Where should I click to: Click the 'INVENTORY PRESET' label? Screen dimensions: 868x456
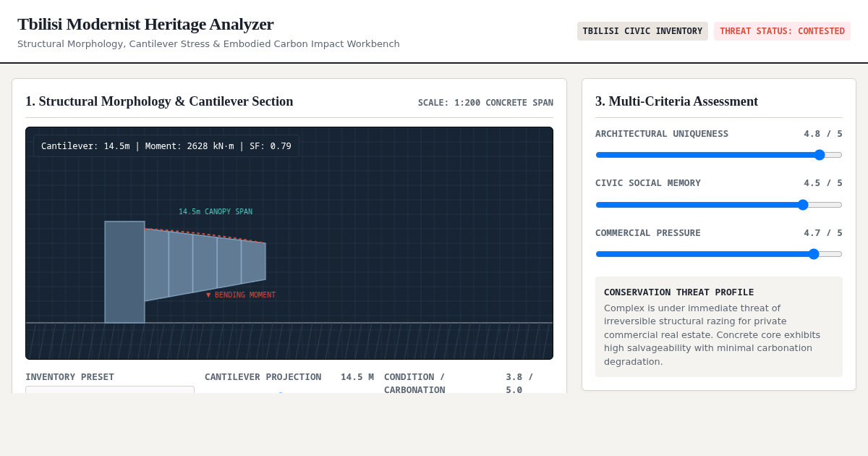(69, 377)
